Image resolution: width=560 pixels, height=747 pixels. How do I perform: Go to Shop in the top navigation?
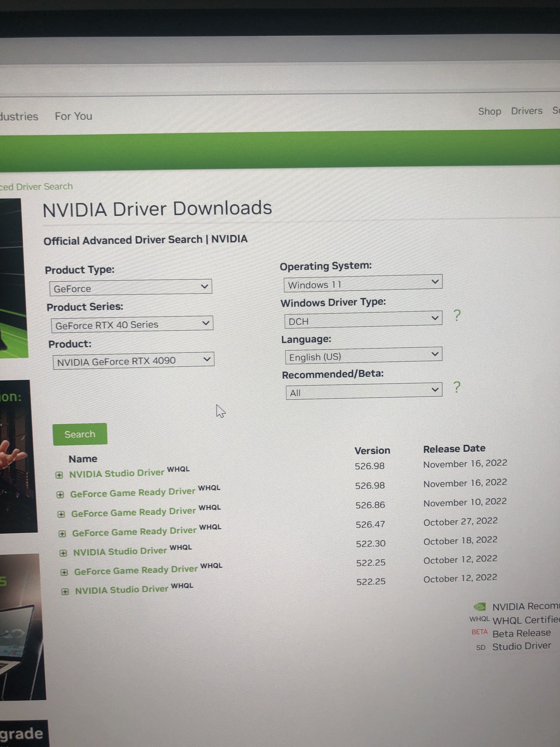coord(489,112)
